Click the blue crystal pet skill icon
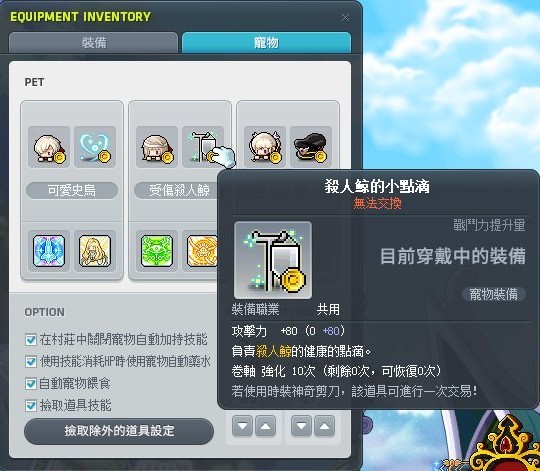Screen dimensions: 540x471 tap(49, 251)
